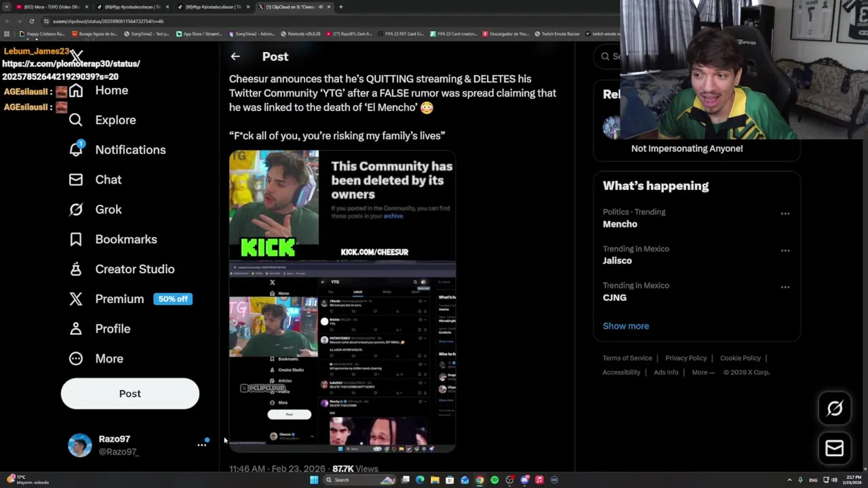Open Microsoft Store from taskbar
The image size is (868, 488).
[x=450, y=480]
